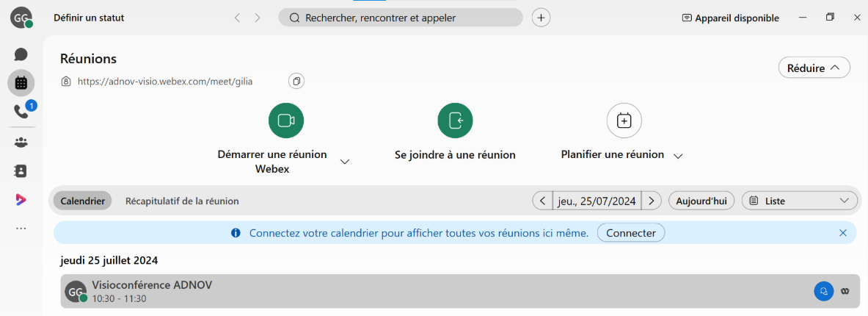Switch to Récapitulatif de la réunion tab
Image resolution: width=868 pixels, height=316 pixels.
[182, 201]
